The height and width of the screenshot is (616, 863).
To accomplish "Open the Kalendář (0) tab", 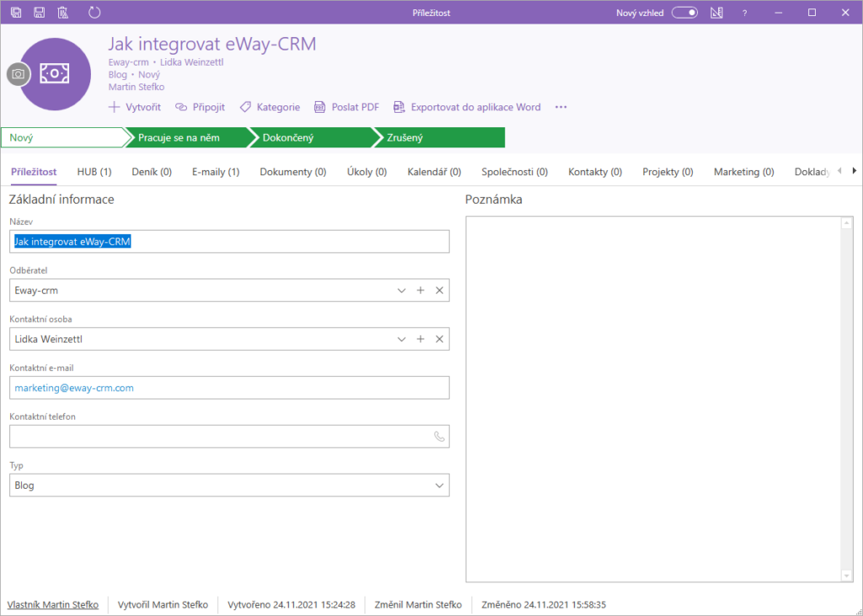I will click(434, 172).
